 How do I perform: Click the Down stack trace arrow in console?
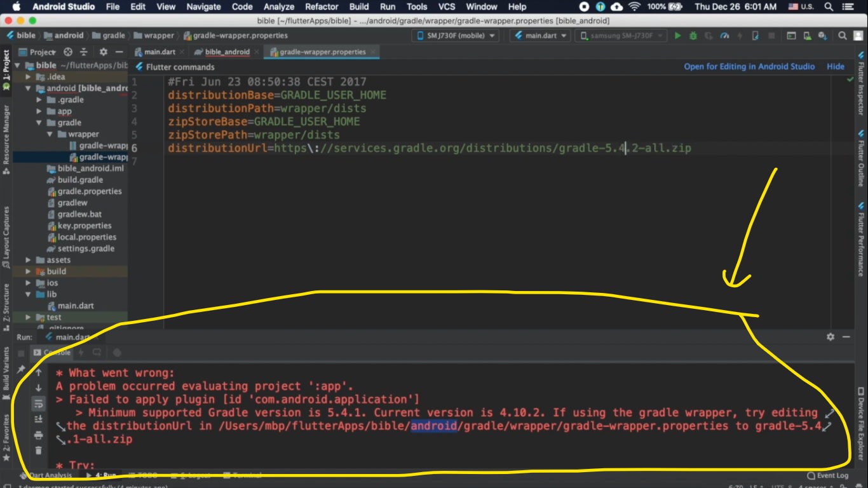click(x=38, y=388)
